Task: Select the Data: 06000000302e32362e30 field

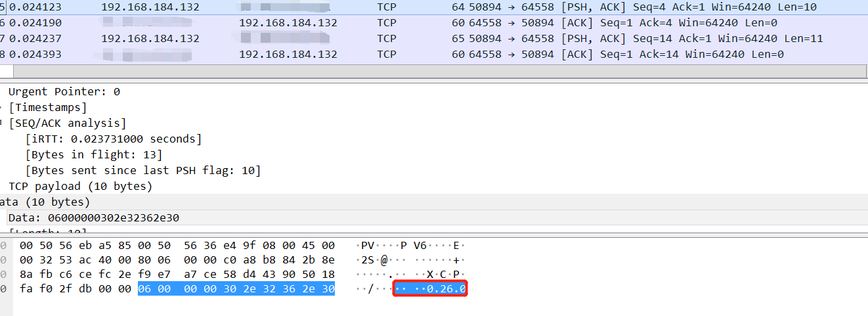Action: pyautogui.click(x=434, y=217)
